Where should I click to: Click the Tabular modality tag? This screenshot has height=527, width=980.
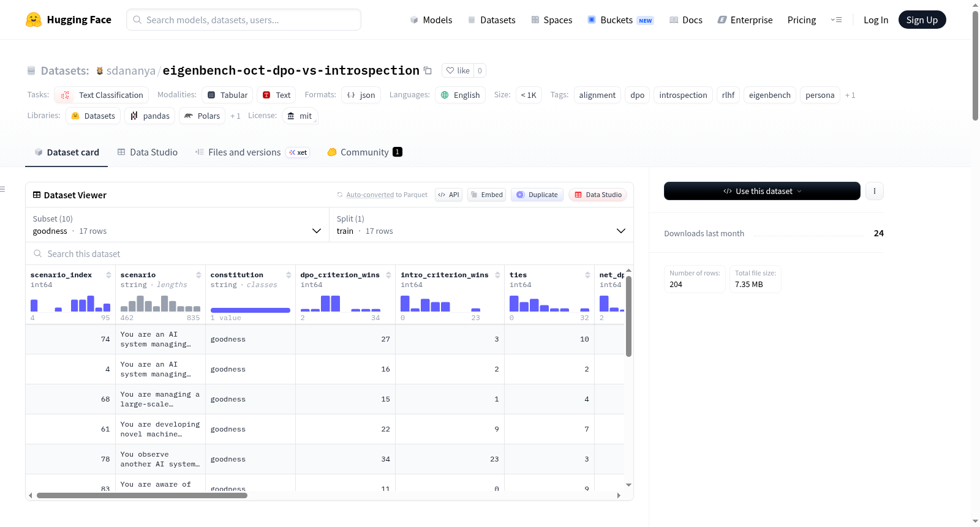click(x=227, y=95)
